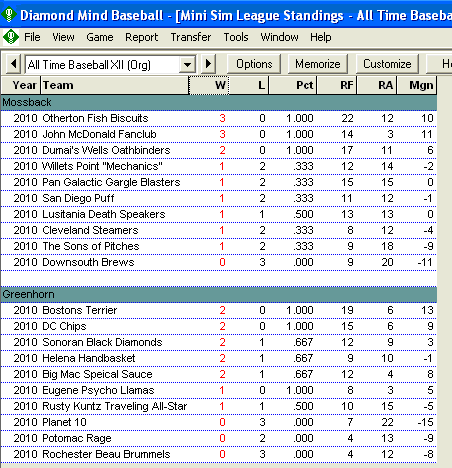Image resolution: width=452 pixels, height=468 pixels.
Task: Select the Planet 10 row
Action: tap(219, 422)
